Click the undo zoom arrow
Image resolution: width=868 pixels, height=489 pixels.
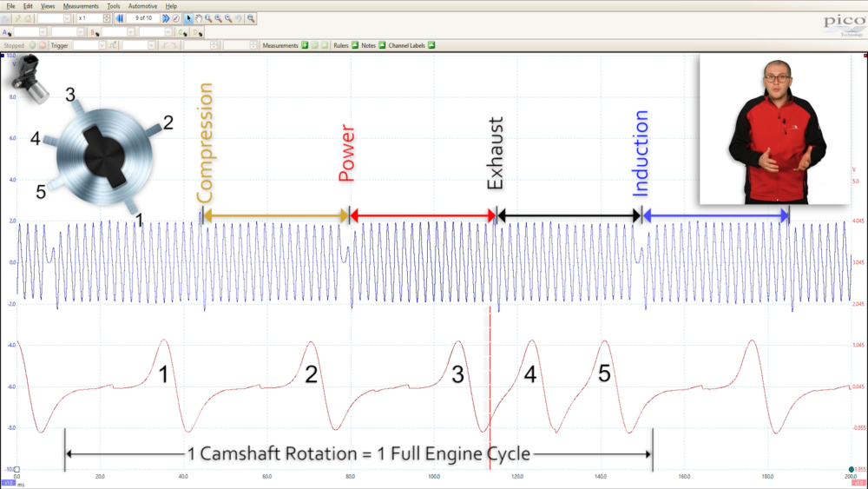pyautogui.click(x=237, y=18)
